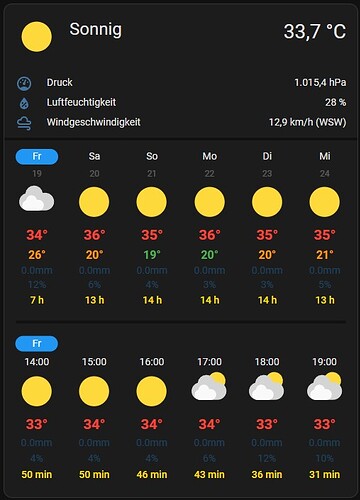
Task: Click the pressure value 1.015,4 hPa
Action: pos(320,82)
